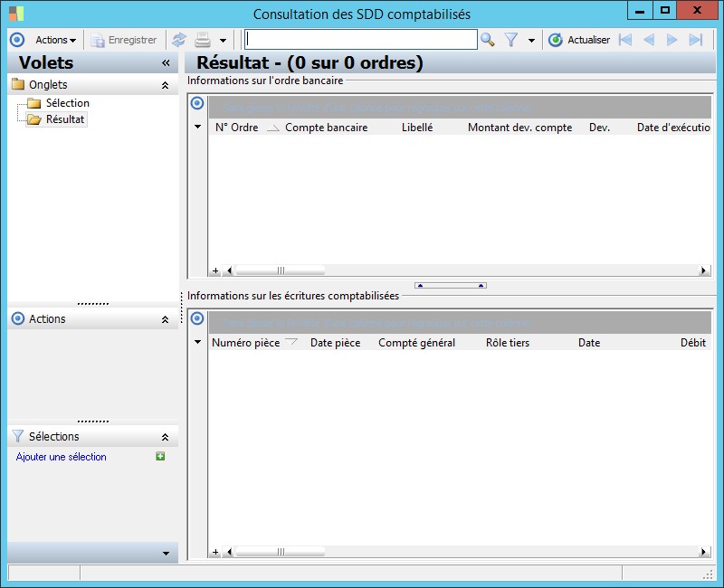Go to the last record arrow
Image resolution: width=724 pixels, height=588 pixels.
pyautogui.click(x=695, y=40)
